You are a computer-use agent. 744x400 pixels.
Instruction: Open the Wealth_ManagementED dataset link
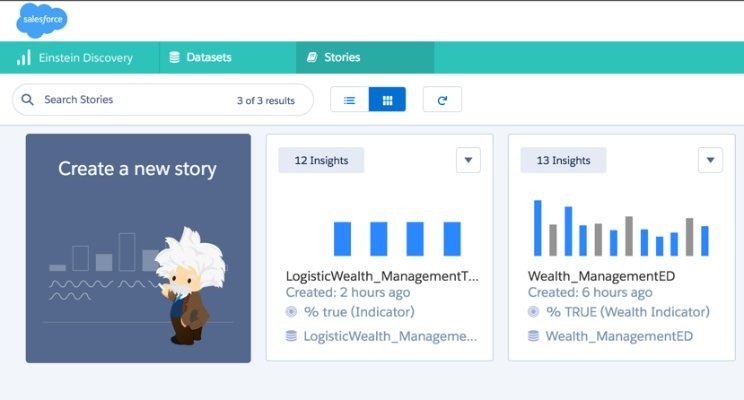point(619,336)
